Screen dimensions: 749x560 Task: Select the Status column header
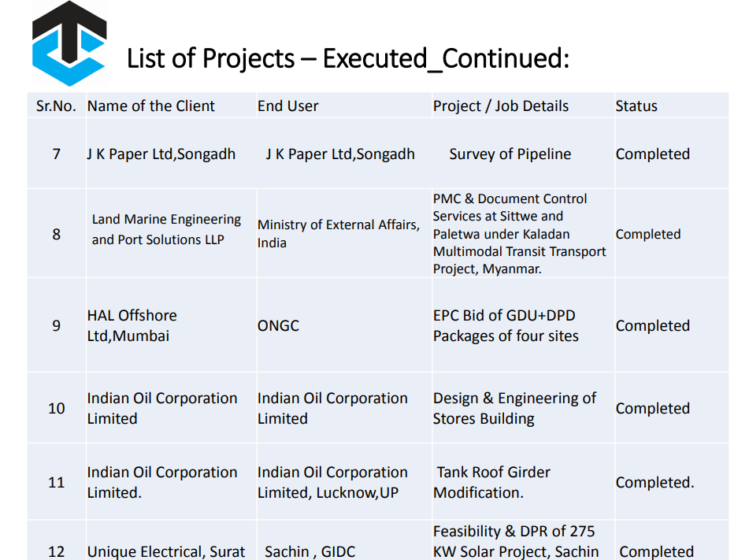coord(636,106)
